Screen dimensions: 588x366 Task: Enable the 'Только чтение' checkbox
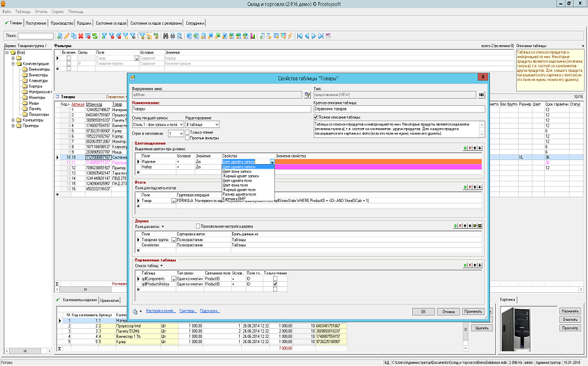tap(188, 133)
